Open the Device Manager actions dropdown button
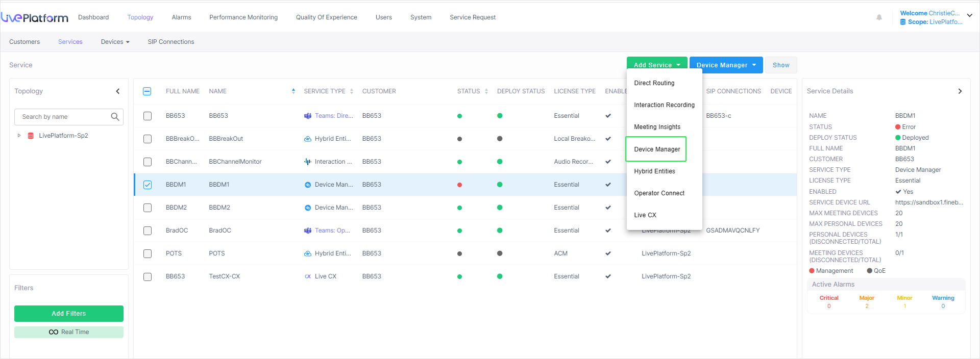This screenshot has width=980, height=359. [x=726, y=65]
